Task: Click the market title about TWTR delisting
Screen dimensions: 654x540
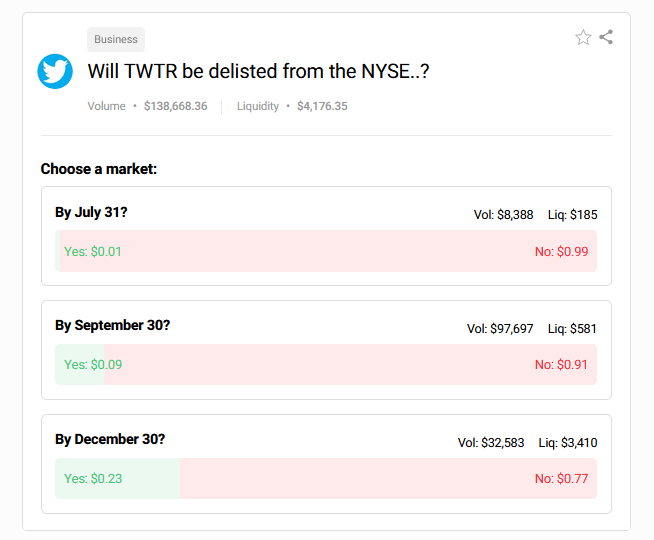Action: [x=258, y=71]
